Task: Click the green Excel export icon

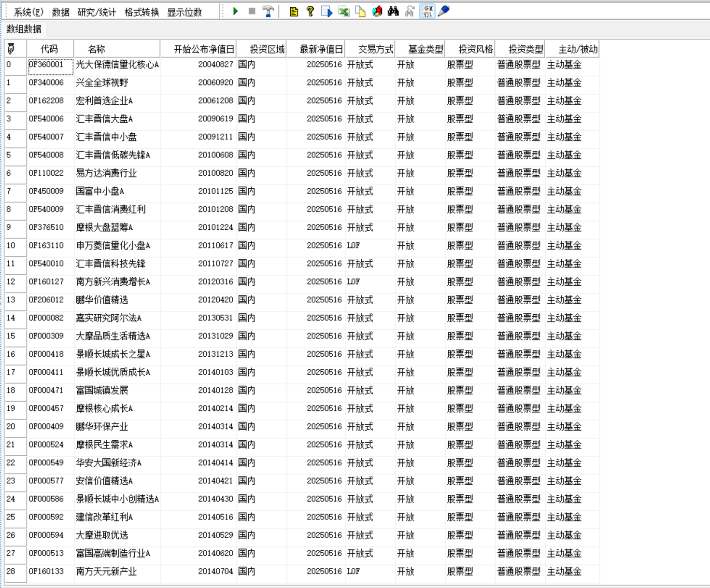Action: pos(343,11)
